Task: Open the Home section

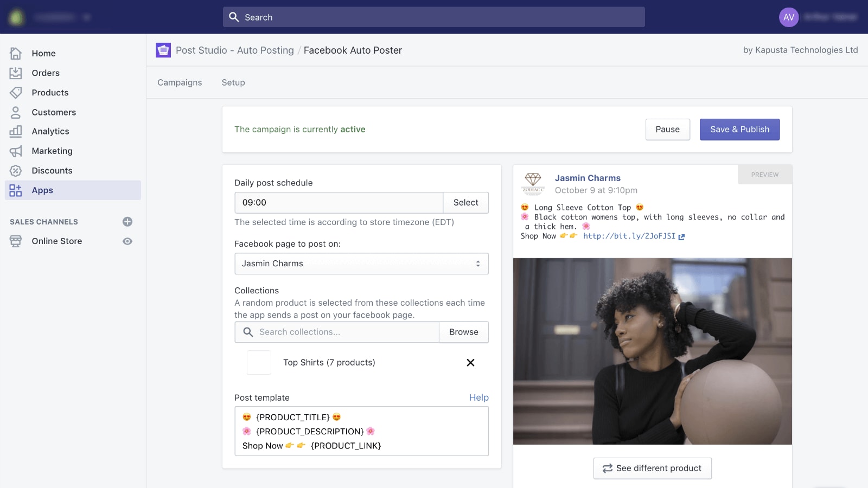Action: (43, 53)
